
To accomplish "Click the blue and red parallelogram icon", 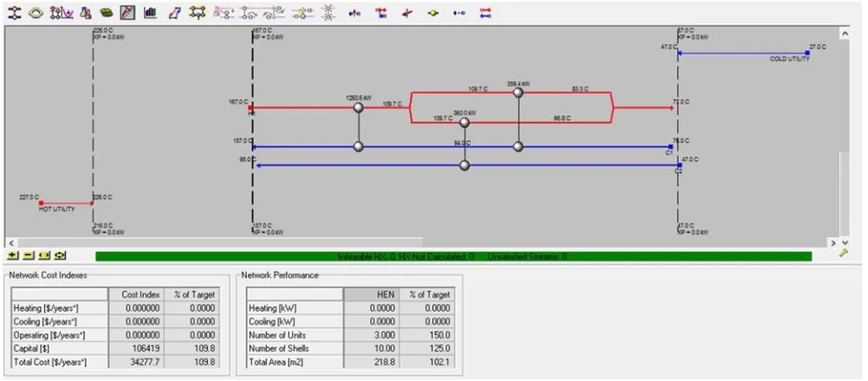I will [174, 13].
